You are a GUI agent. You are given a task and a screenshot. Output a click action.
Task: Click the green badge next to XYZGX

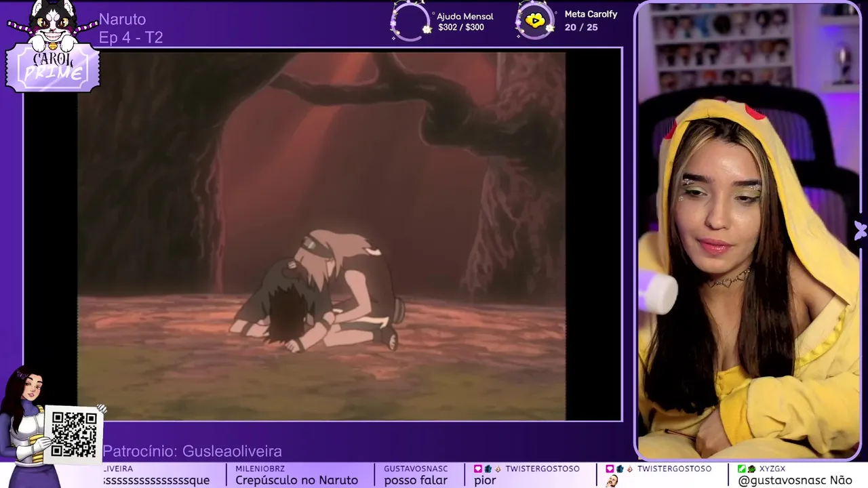(x=742, y=469)
